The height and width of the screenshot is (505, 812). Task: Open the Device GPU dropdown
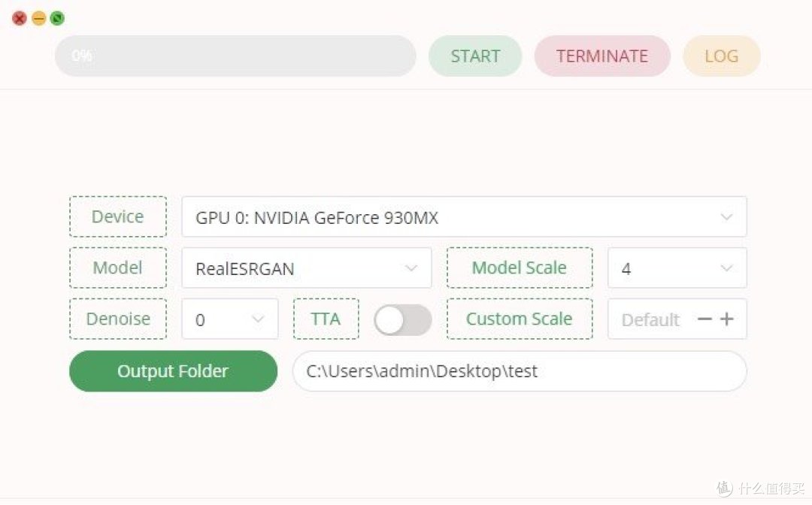[464, 216]
